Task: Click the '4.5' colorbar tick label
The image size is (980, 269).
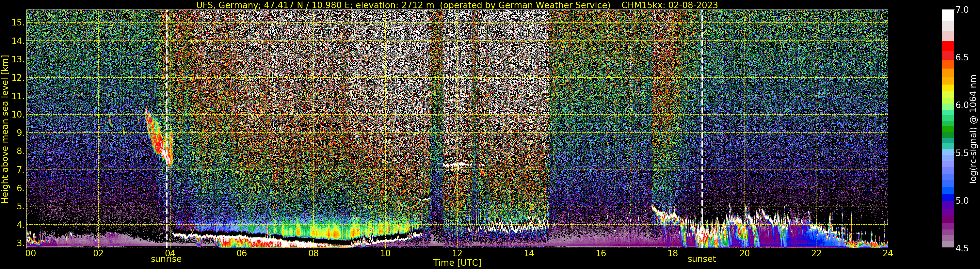Action: (x=962, y=248)
